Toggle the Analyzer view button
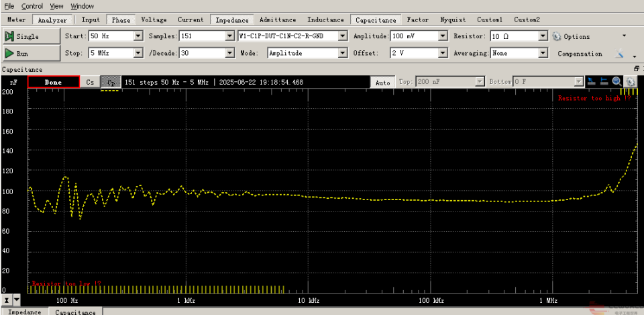This screenshot has height=315, width=644. point(52,19)
